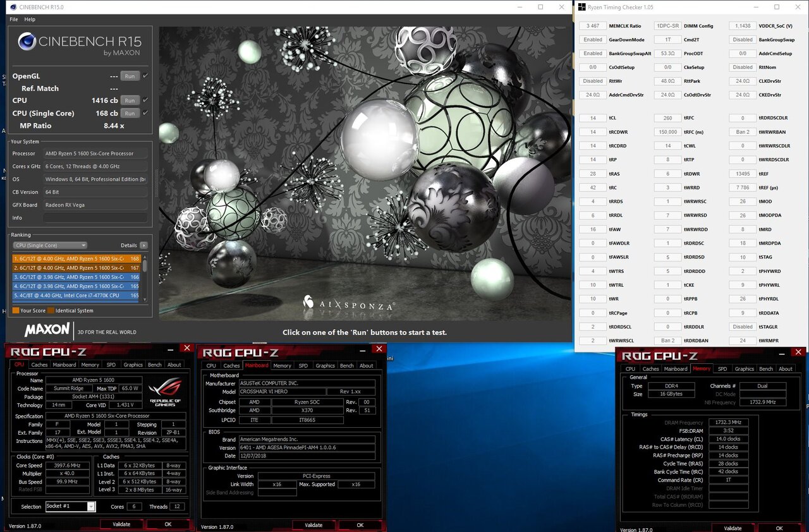Select ranking row 3 scoring 166
The height and width of the screenshot is (532, 809).
[x=76, y=277]
